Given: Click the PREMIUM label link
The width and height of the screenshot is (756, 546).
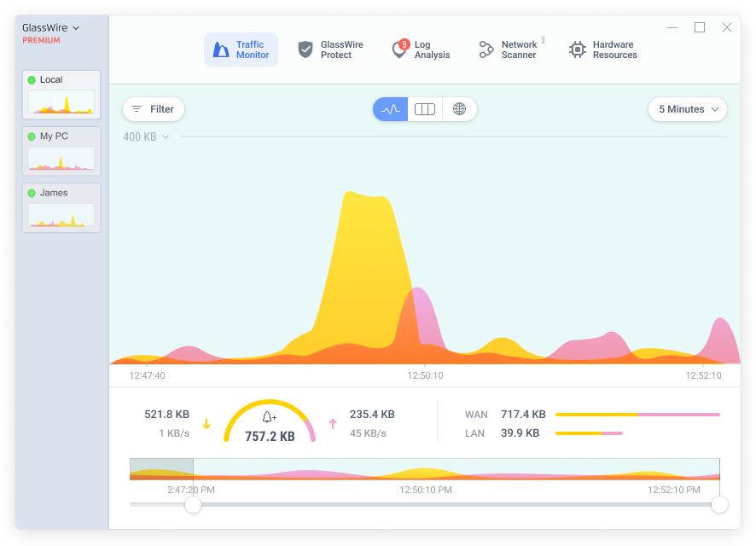Looking at the screenshot, I should click(42, 40).
